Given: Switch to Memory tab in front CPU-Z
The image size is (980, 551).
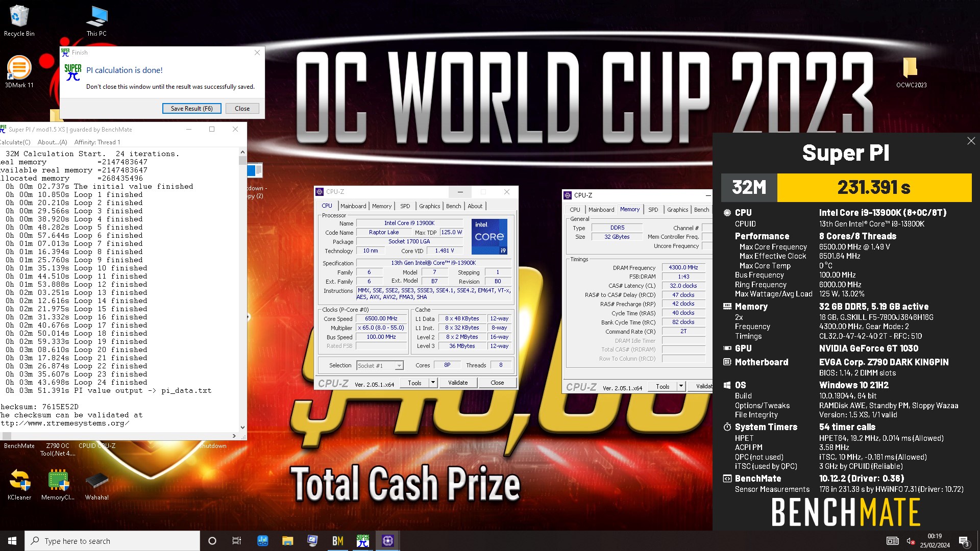Looking at the screenshot, I should tap(382, 206).
